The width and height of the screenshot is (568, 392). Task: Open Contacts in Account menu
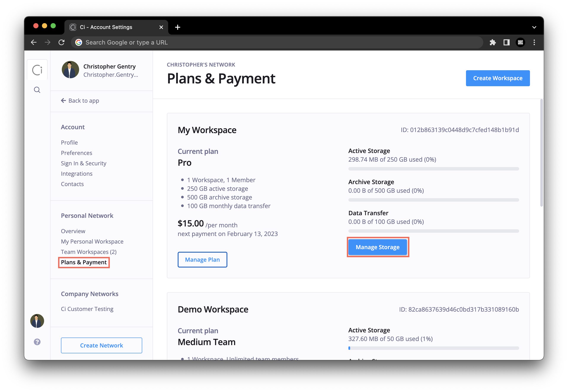point(72,184)
